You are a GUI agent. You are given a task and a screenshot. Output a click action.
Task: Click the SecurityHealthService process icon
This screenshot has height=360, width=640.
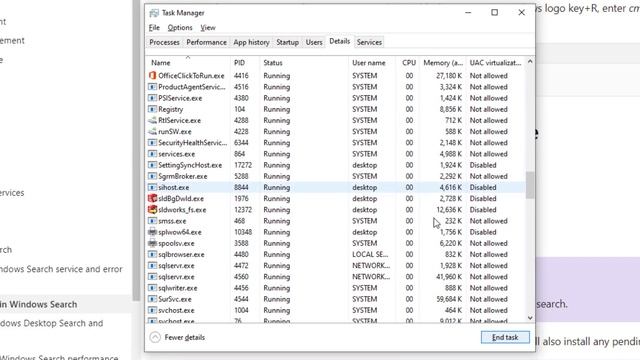152,143
